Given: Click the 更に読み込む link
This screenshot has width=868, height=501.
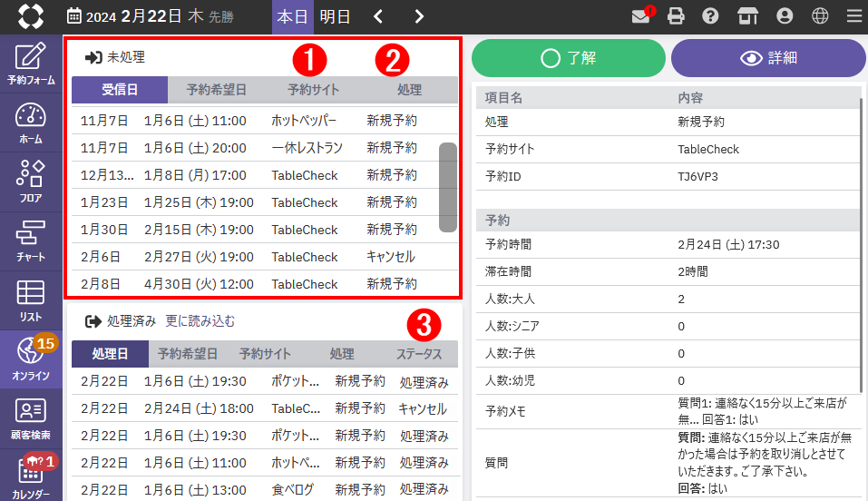Looking at the screenshot, I should (x=200, y=321).
